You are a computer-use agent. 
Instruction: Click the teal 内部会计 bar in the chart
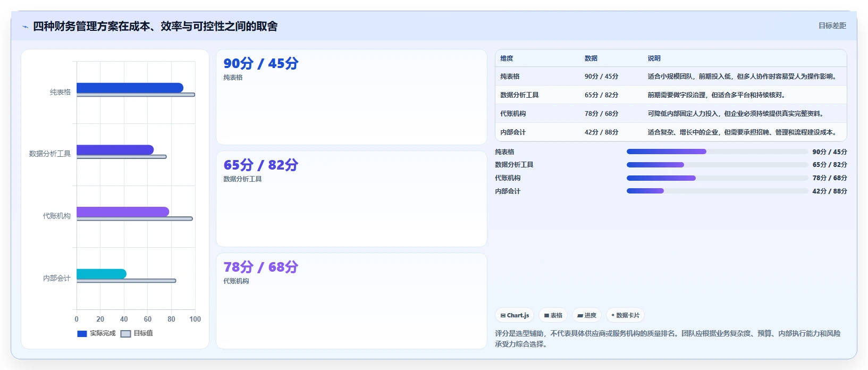pyautogui.click(x=102, y=274)
